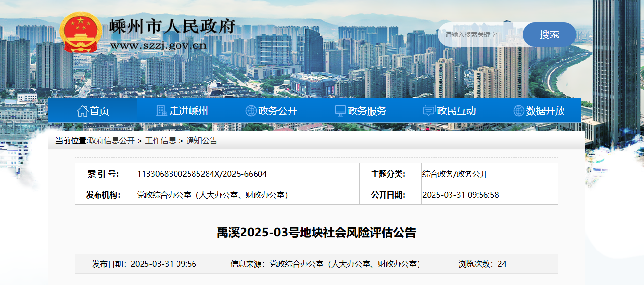Click the 搜索 search button

click(549, 34)
